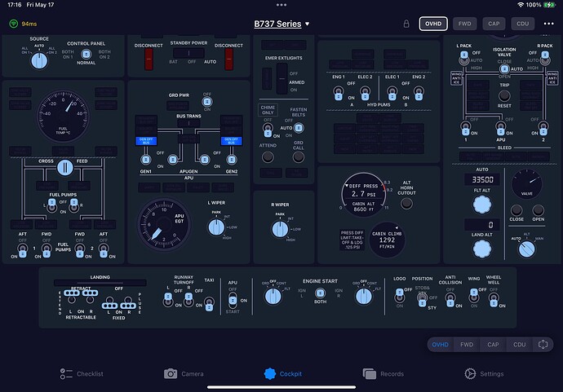The image size is (563, 392).
Task: Turn the L WIPER knob
Action: coord(216,227)
